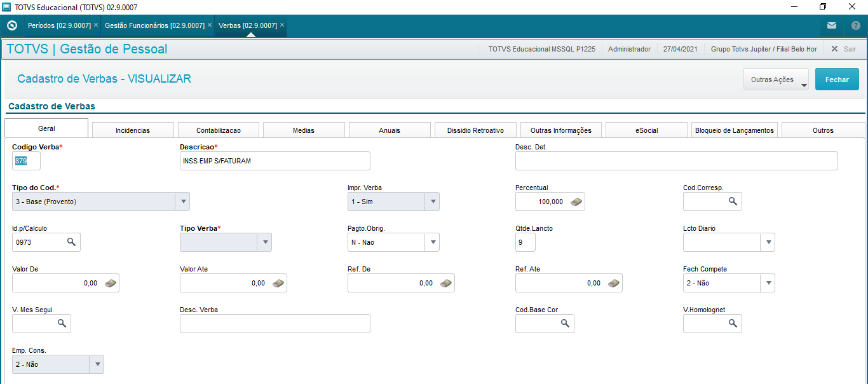Viewport: 868px width, 384px height.
Task: Click the Percentual value 100,000
Action: pyautogui.click(x=550, y=202)
